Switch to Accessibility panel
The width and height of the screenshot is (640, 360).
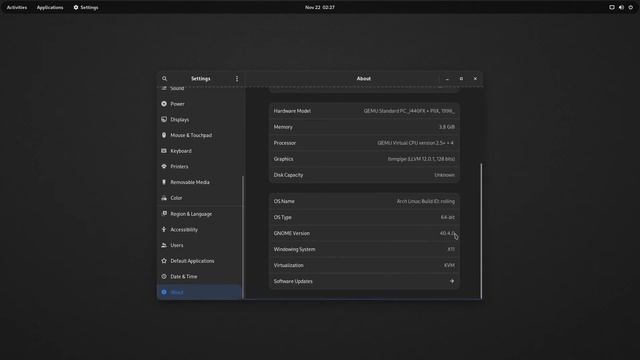[200, 229]
